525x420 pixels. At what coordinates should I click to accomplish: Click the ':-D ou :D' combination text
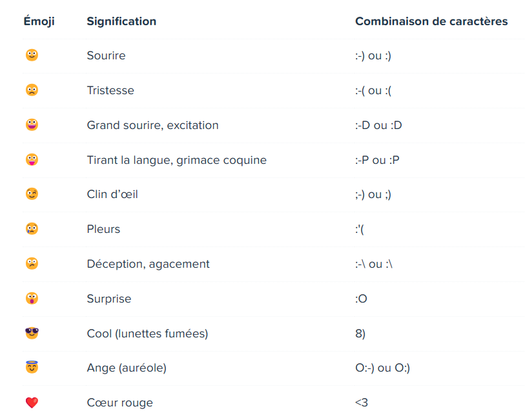[378, 125]
